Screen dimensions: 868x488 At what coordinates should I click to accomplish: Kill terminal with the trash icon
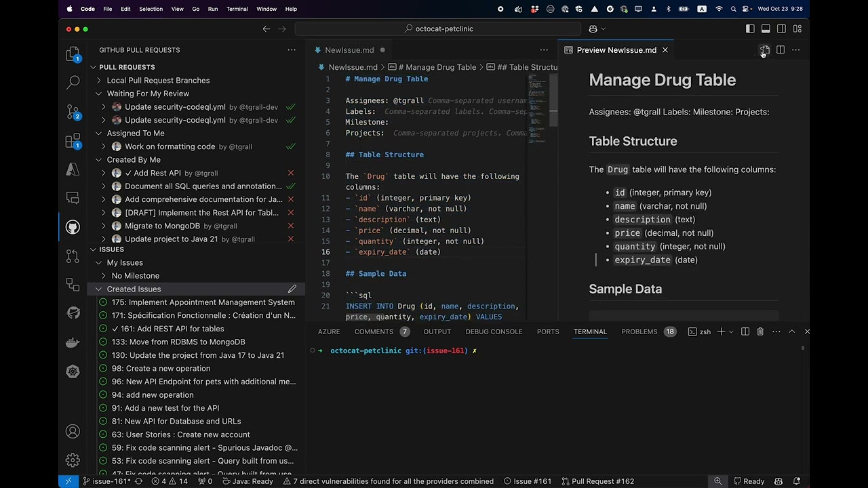pyautogui.click(x=760, y=331)
